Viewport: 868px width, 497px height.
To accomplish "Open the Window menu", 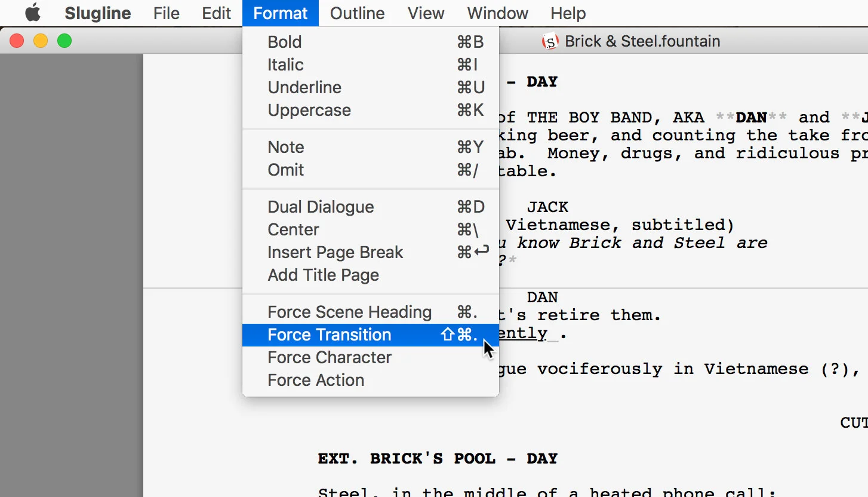I will (498, 13).
